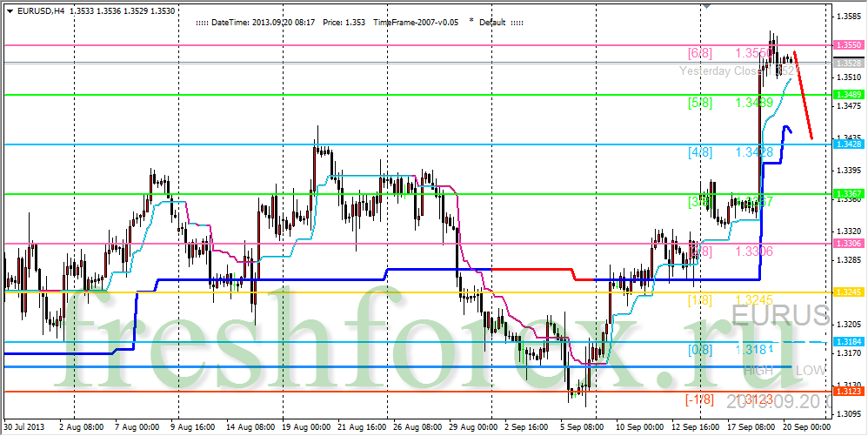The height and width of the screenshot is (436, 868).
Task: Click the 1.3095 price scale value
Action: pyautogui.click(x=849, y=413)
